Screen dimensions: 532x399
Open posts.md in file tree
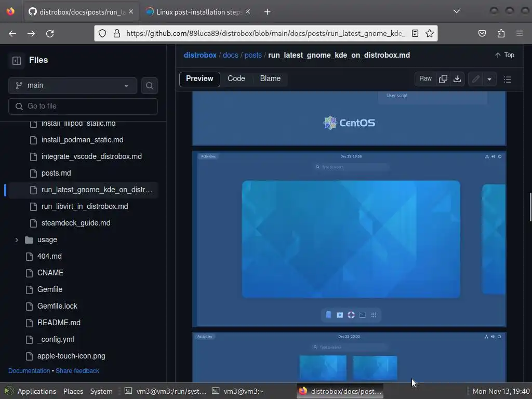56,173
